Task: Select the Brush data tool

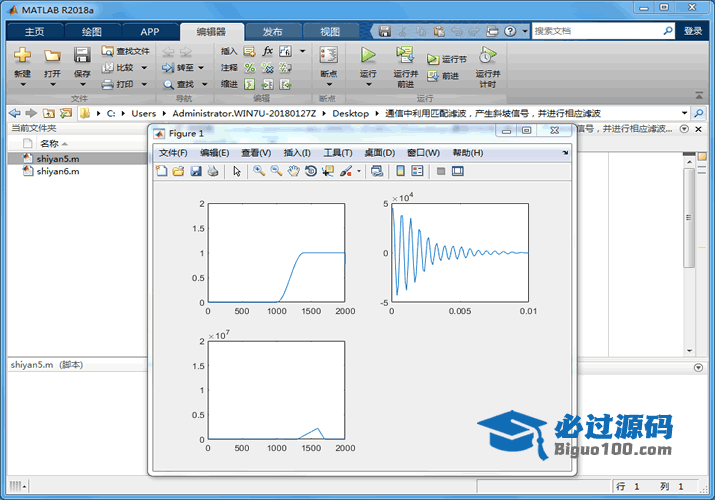Action: (x=346, y=171)
